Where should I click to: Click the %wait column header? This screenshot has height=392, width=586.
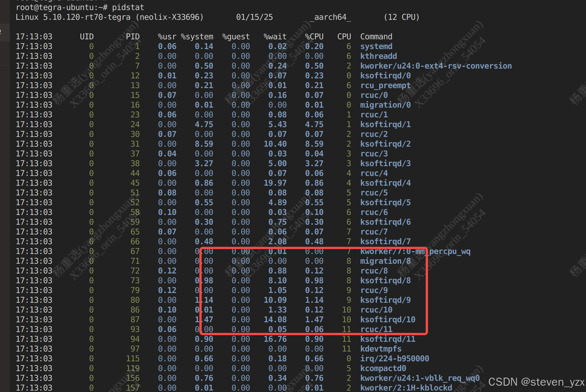[275, 37]
